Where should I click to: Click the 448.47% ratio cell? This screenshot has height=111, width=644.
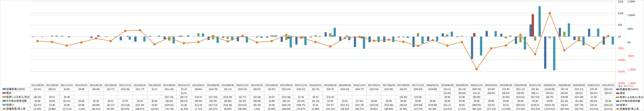tap(140, 109)
